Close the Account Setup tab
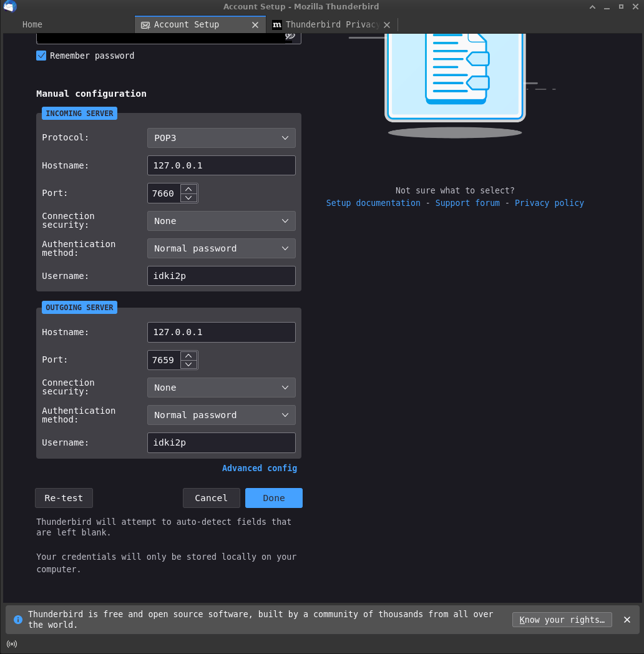This screenshot has height=654, width=644. [255, 25]
